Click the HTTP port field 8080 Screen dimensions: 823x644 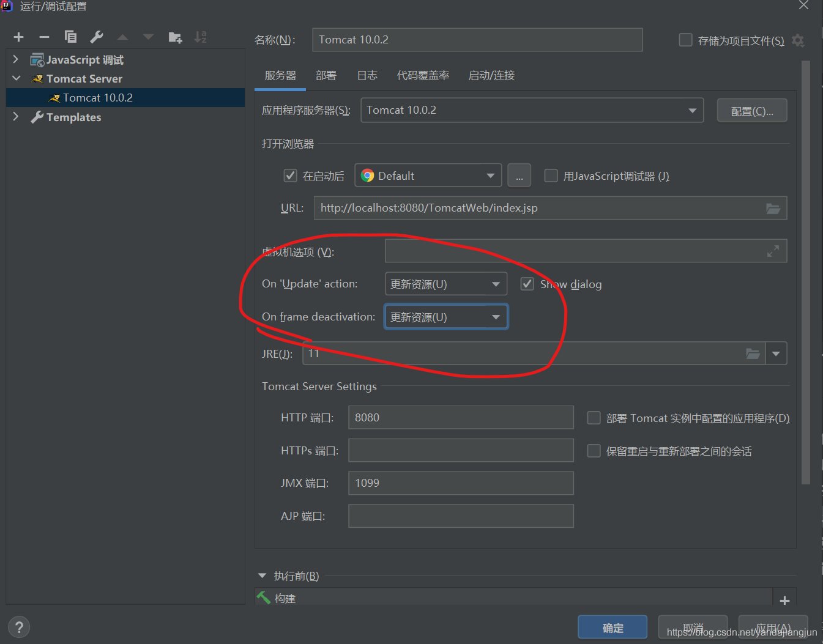point(461,418)
